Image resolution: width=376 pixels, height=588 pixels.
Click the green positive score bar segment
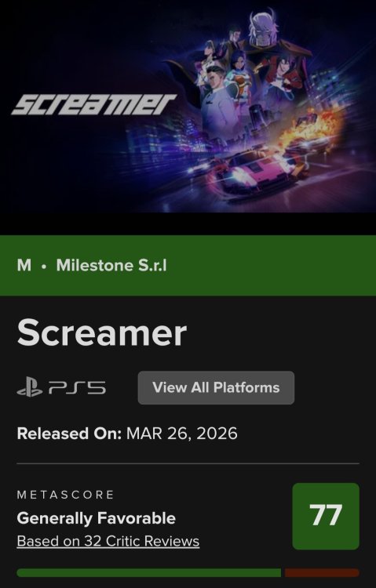coord(148,572)
